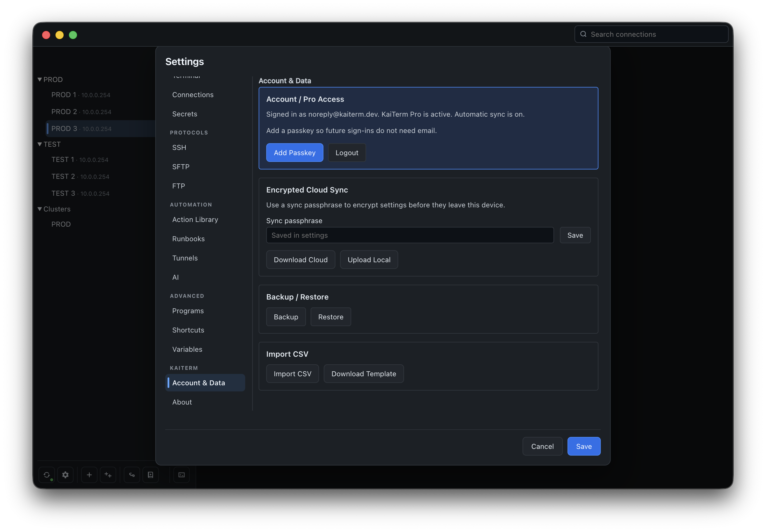Select PROD 3 connection

[x=100, y=129]
